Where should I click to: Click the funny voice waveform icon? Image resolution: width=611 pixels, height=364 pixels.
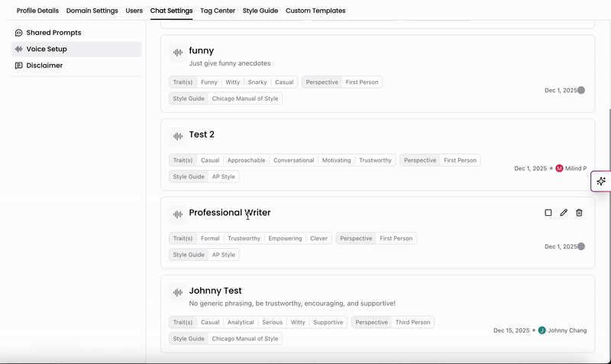click(x=178, y=52)
